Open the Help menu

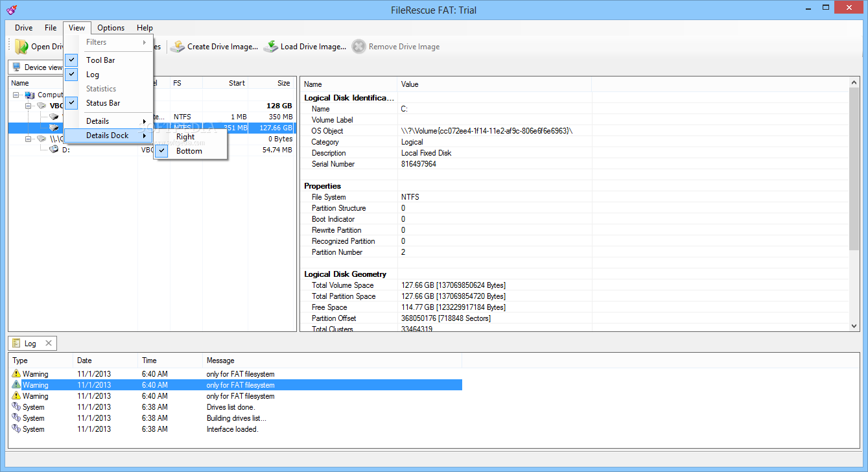pyautogui.click(x=145, y=28)
